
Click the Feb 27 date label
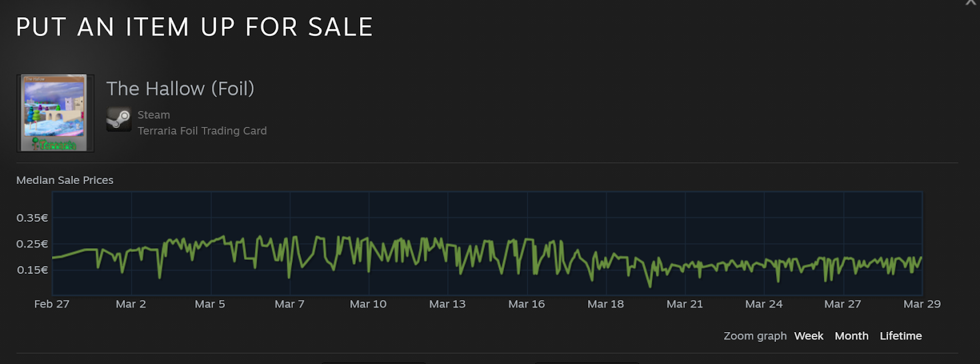52,304
